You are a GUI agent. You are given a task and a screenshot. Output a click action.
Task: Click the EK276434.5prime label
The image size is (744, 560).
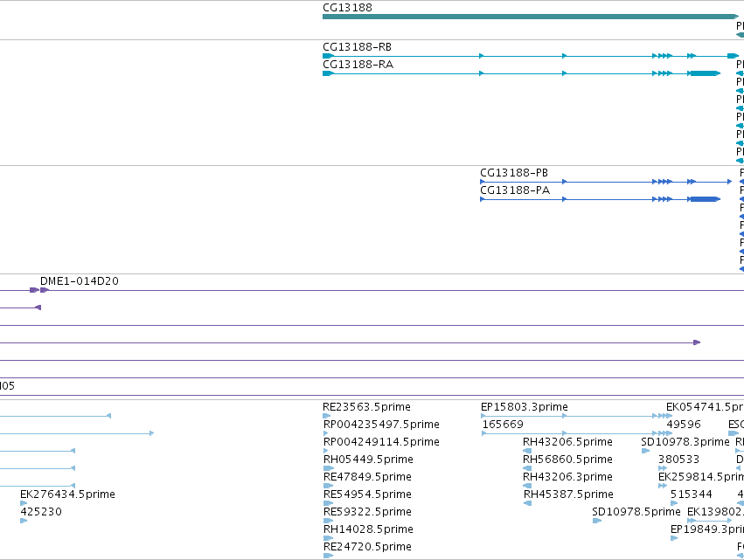click(67, 494)
